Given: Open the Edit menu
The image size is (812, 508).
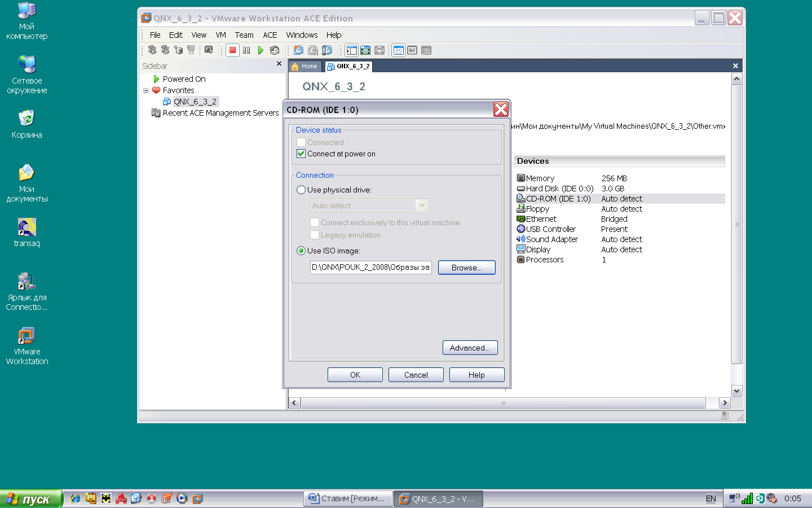Looking at the screenshot, I should point(176,35).
